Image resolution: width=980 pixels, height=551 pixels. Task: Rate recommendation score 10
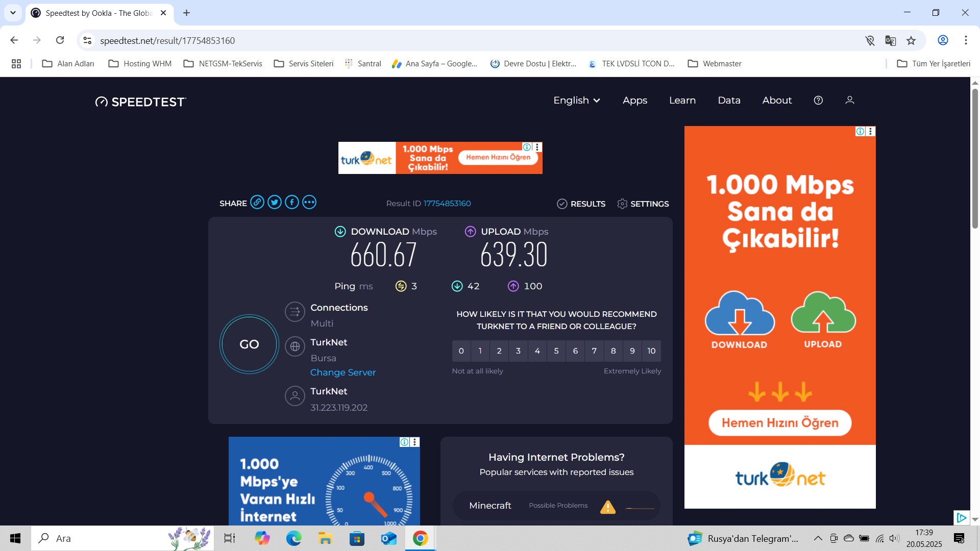click(651, 351)
